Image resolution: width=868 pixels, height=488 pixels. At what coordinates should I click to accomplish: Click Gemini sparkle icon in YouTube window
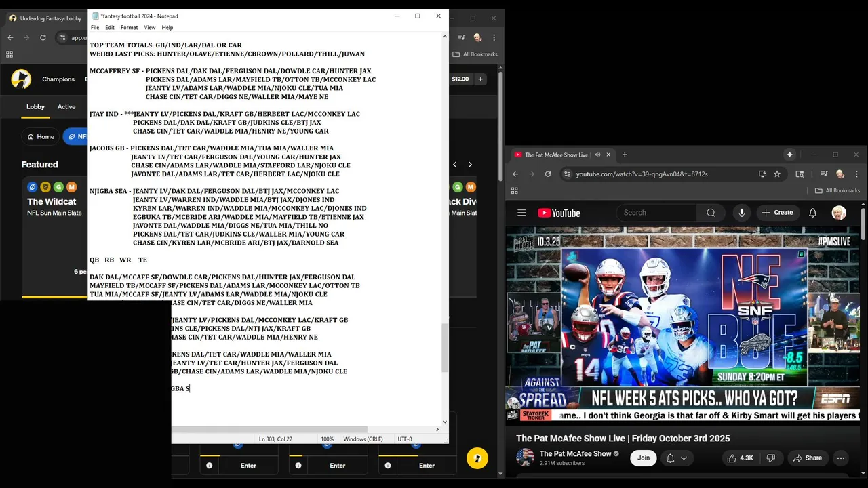(789, 155)
